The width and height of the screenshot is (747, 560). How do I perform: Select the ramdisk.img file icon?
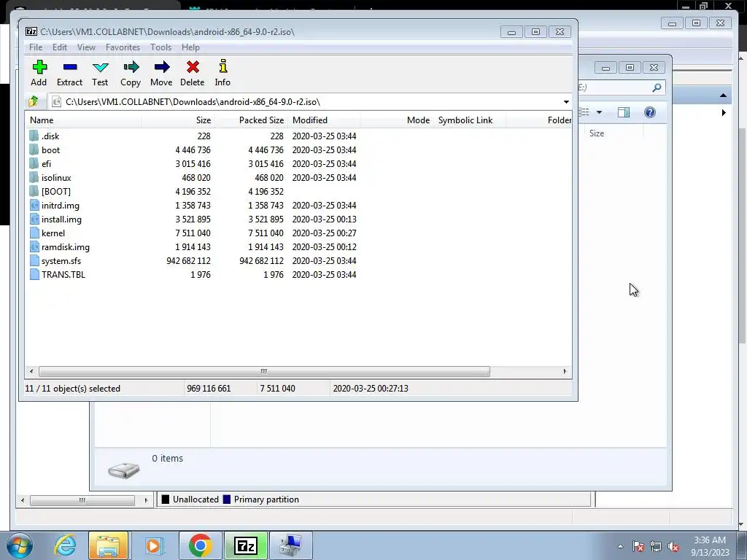(34, 246)
